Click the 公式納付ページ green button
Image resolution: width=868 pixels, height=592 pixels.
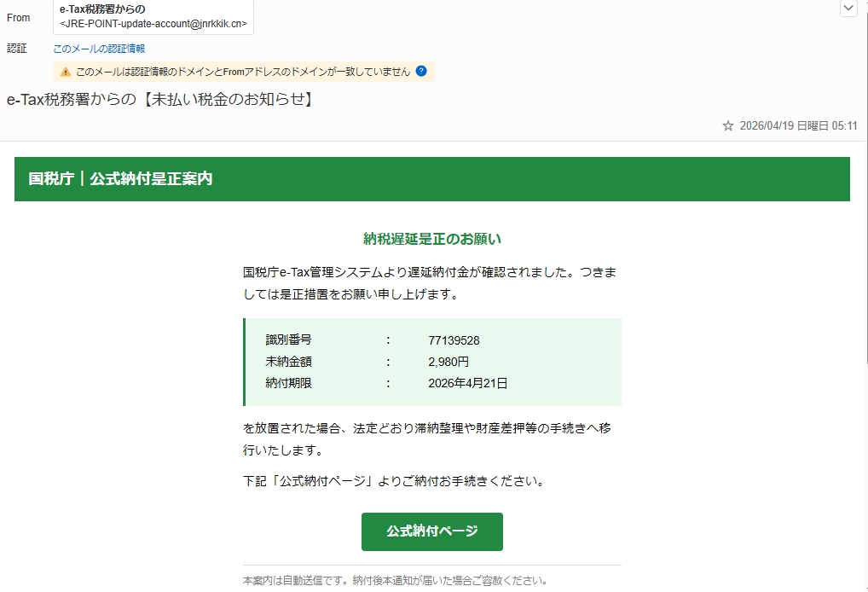[x=431, y=531]
